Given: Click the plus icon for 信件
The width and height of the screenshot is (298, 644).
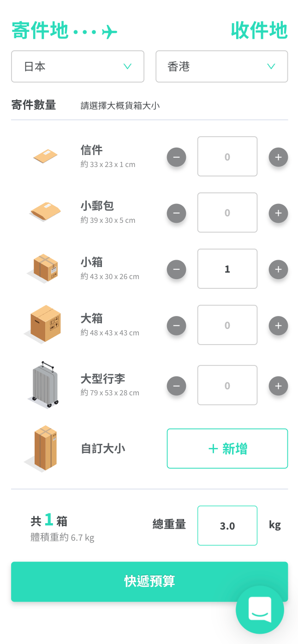Looking at the screenshot, I should 278,157.
